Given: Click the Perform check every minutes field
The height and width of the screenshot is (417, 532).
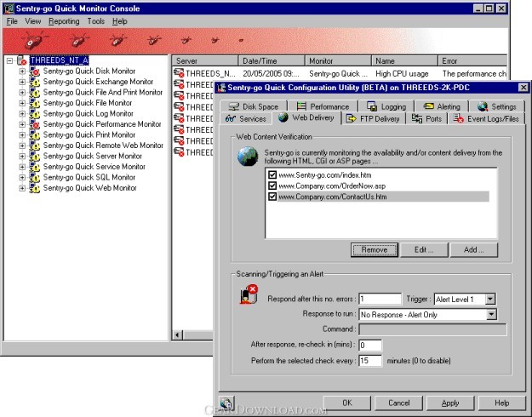Looking at the screenshot, I should (370, 360).
